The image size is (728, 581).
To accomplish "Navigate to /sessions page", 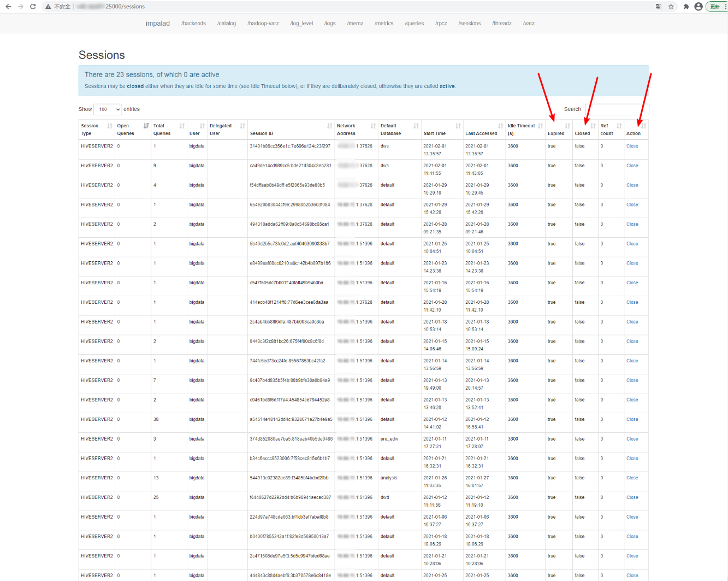I will click(470, 24).
